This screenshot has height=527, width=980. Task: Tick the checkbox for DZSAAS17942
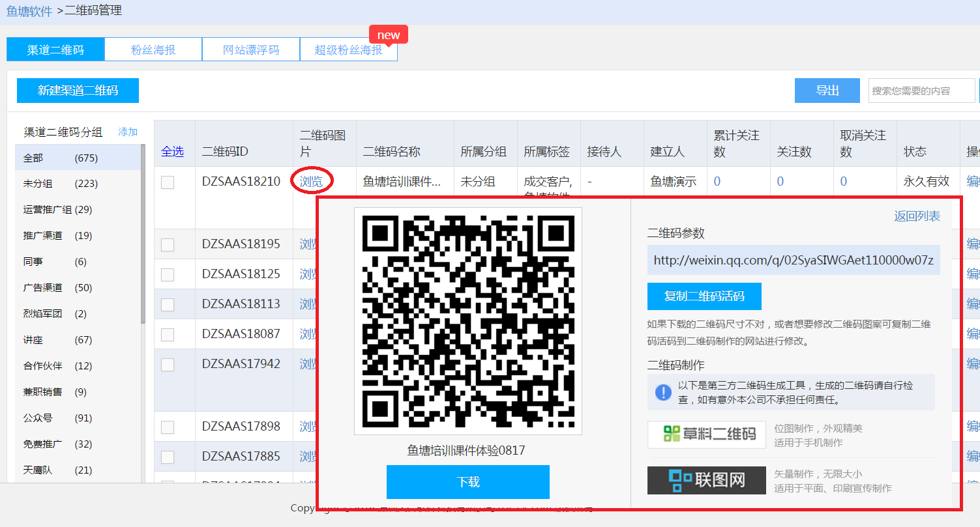(168, 365)
